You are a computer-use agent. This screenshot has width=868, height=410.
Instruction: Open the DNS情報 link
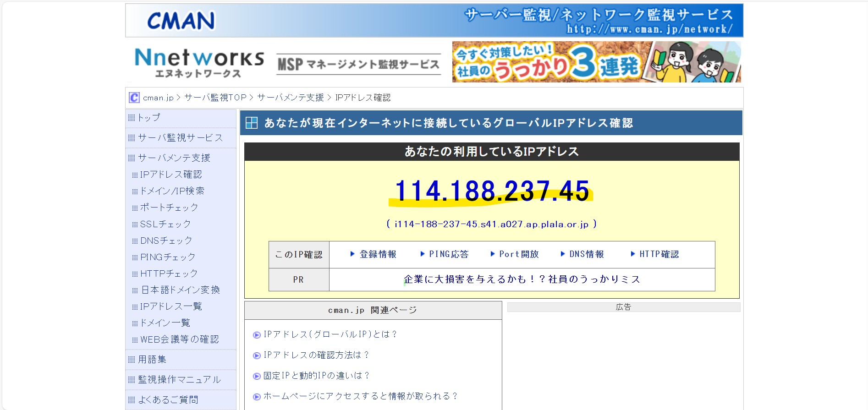pos(586,254)
